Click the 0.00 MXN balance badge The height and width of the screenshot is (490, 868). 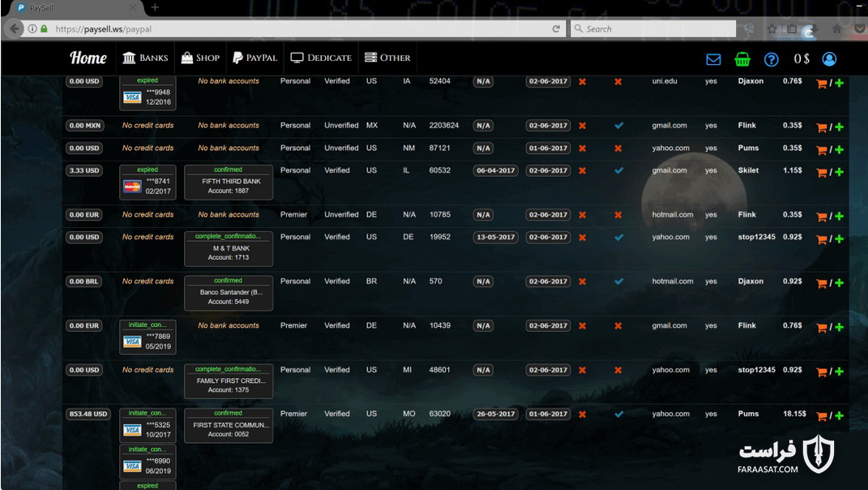point(85,126)
